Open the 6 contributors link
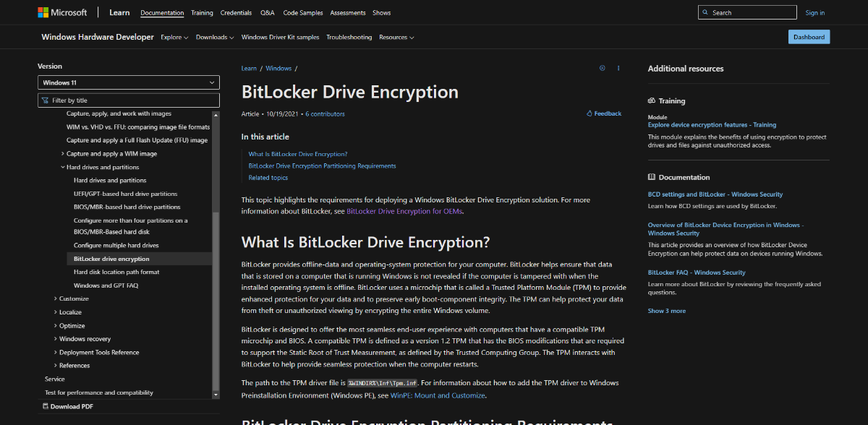This screenshot has height=425, width=868. 325,113
